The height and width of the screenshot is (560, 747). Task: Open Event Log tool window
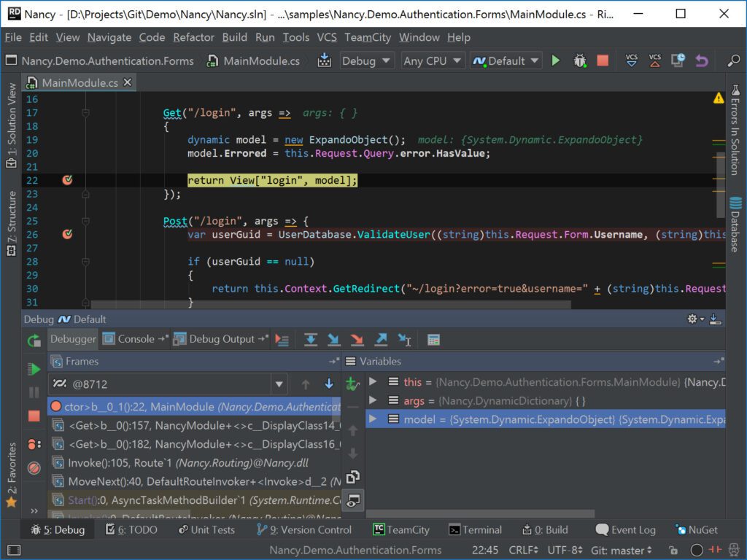626,529
